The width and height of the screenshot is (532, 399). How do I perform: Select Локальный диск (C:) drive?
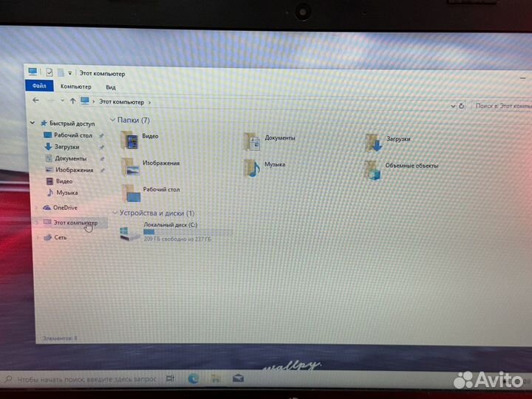point(176,232)
